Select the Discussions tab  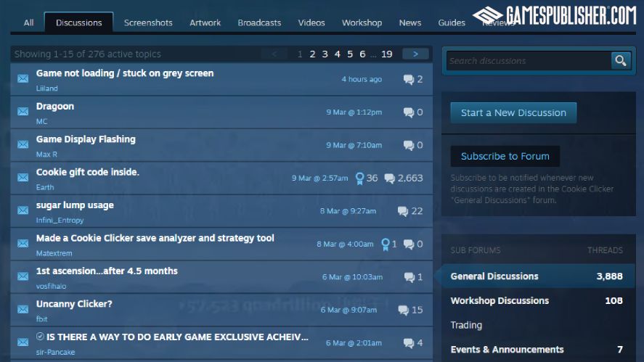[x=79, y=22]
